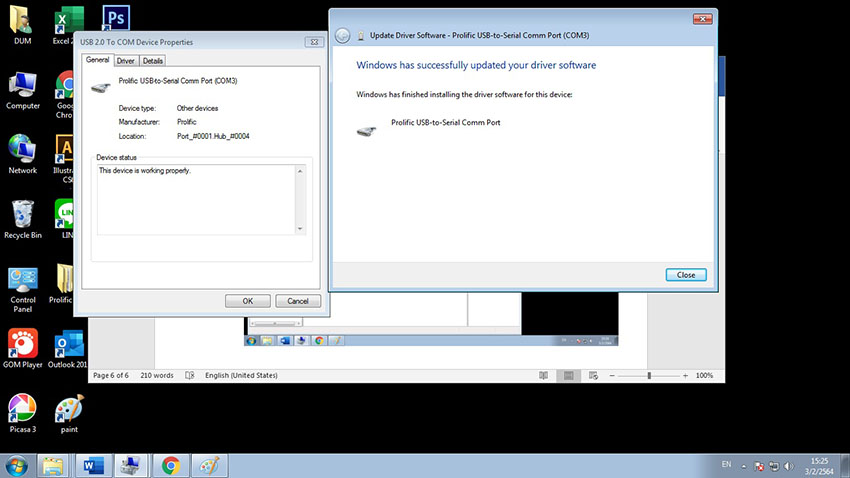The image size is (850, 478).
Task: Close the USB 2.0 To COM Properties dialog
Action: click(x=314, y=42)
